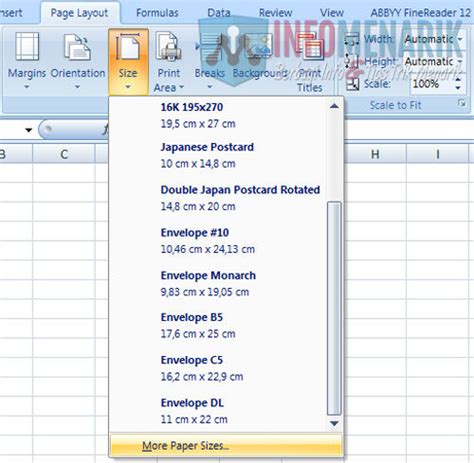Go to the View tab
Screen dimensions: 474x463
pyautogui.click(x=332, y=13)
